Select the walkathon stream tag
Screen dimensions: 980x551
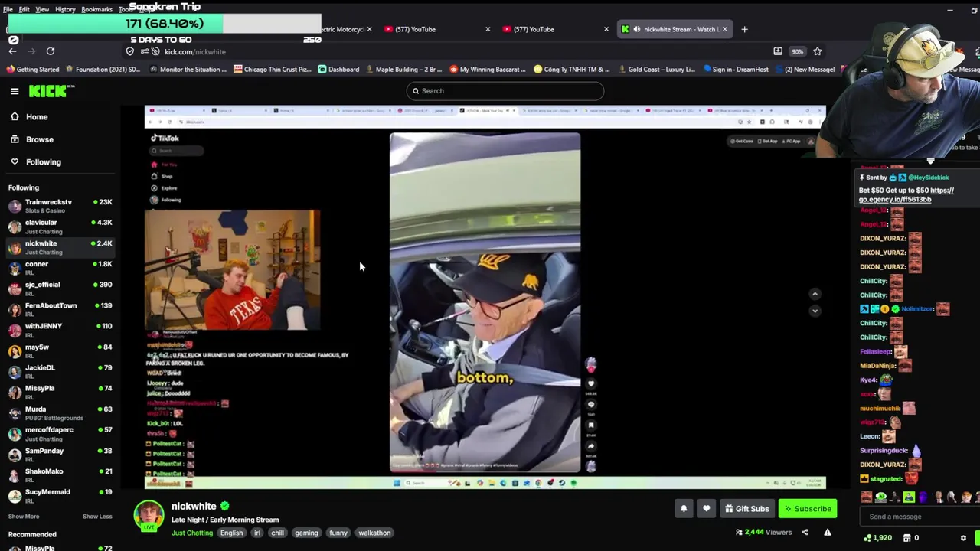tap(374, 533)
